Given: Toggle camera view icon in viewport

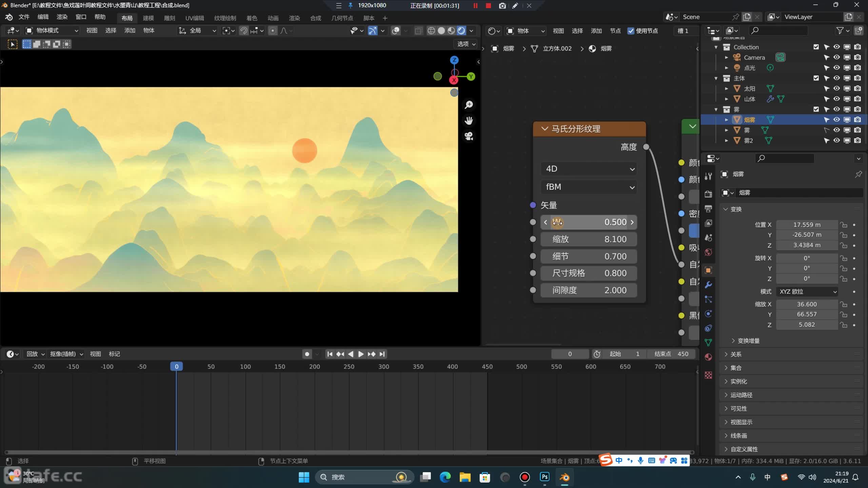Looking at the screenshot, I should pyautogui.click(x=469, y=136).
